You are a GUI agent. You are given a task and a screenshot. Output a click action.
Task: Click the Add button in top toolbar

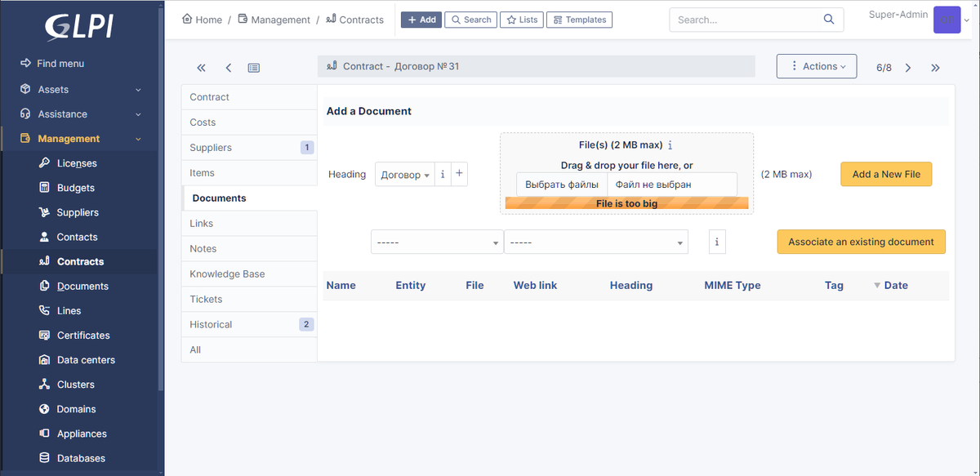[x=421, y=20]
